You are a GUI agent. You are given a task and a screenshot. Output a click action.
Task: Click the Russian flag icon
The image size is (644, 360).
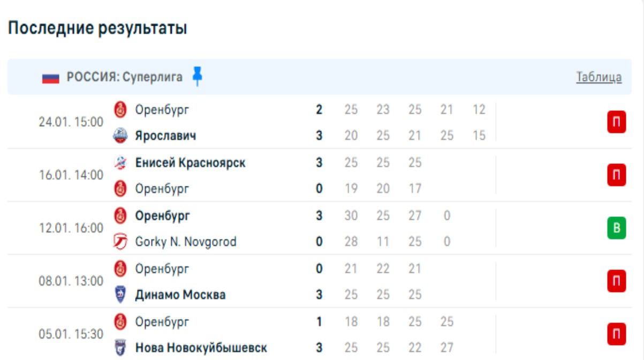(51, 78)
